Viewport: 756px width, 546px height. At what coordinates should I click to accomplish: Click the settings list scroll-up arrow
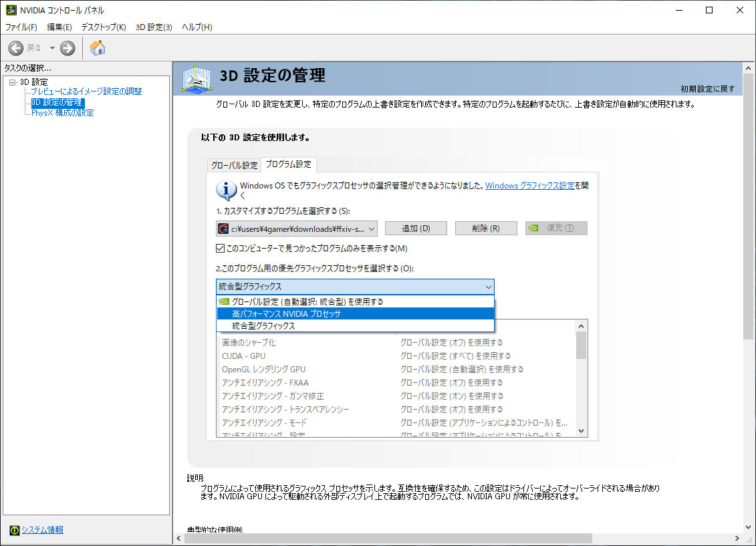pyautogui.click(x=582, y=326)
